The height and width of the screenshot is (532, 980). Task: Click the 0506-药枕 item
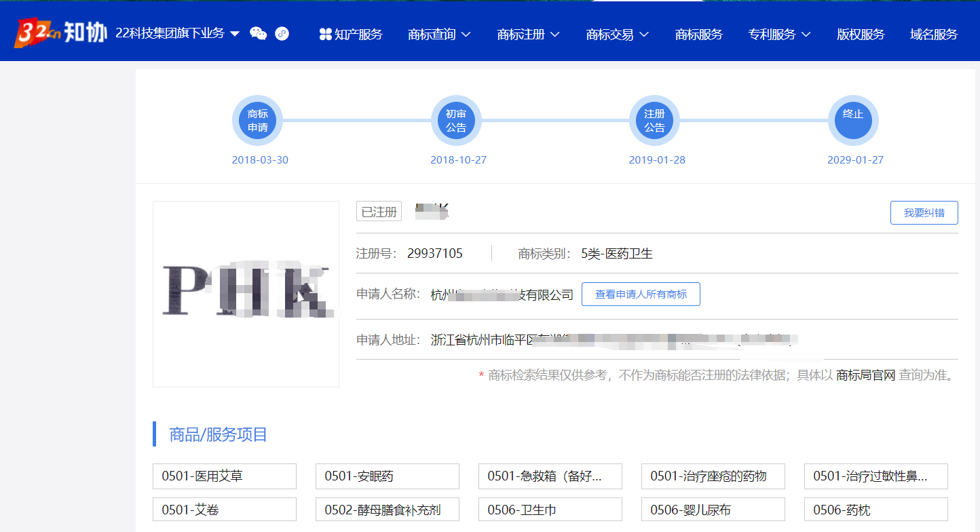click(x=876, y=510)
